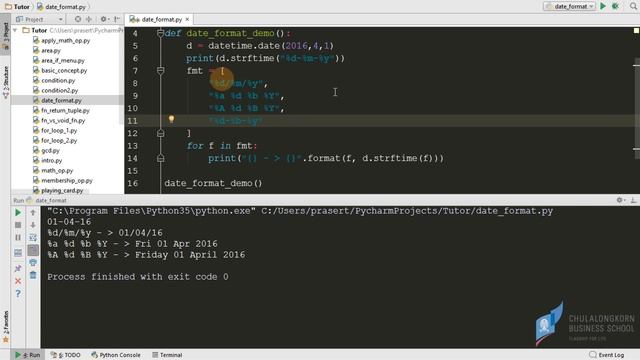Click lightbulb intention on line 11
Image resolution: width=640 pixels, height=360 pixels.
pyautogui.click(x=171, y=119)
